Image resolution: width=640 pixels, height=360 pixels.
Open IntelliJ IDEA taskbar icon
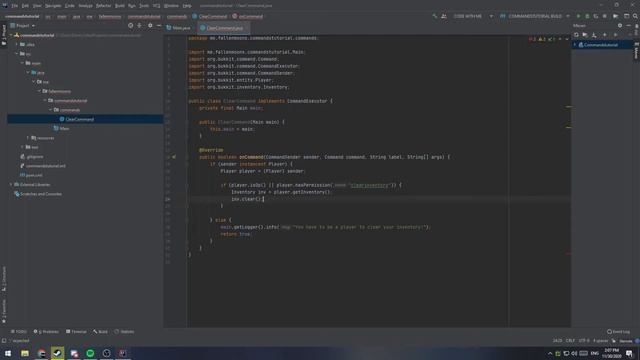(122, 353)
